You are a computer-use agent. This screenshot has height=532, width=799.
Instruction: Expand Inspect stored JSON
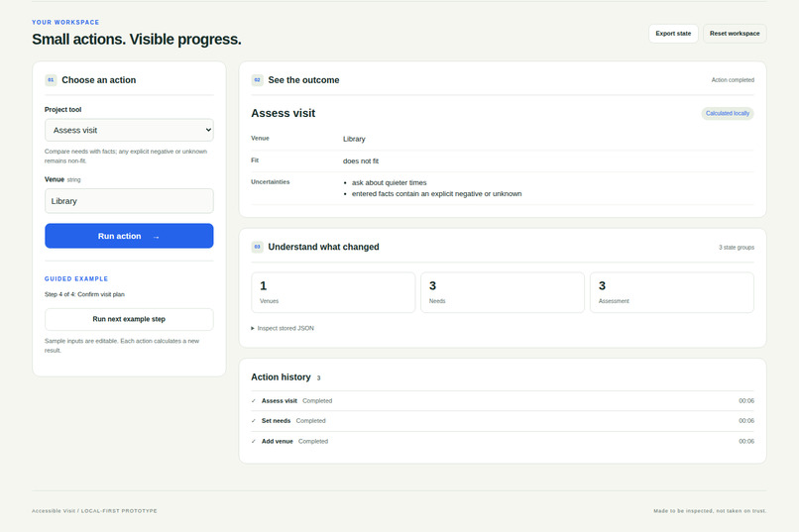(283, 328)
